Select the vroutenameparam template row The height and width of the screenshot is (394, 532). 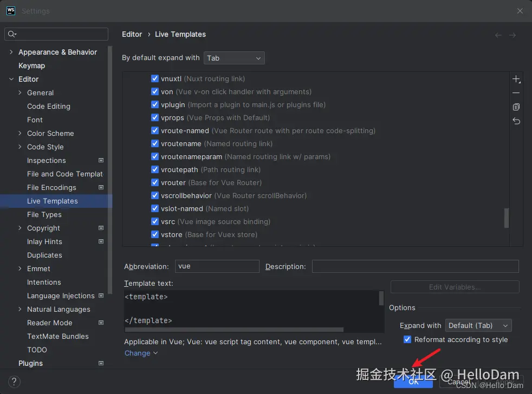(x=245, y=156)
